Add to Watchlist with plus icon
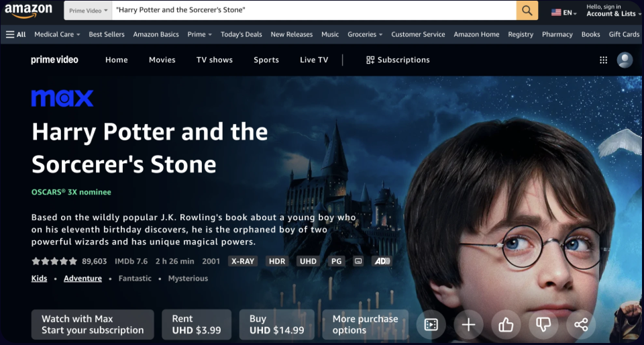644x345 pixels. pyautogui.click(x=468, y=325)
